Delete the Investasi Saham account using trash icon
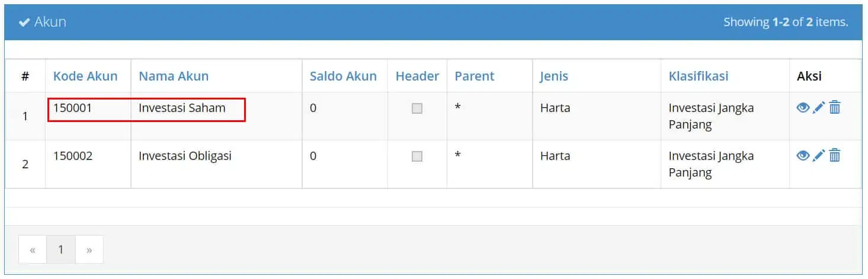Image resolution: width=868 pixels, height=279 pixels. click(835, 108)
